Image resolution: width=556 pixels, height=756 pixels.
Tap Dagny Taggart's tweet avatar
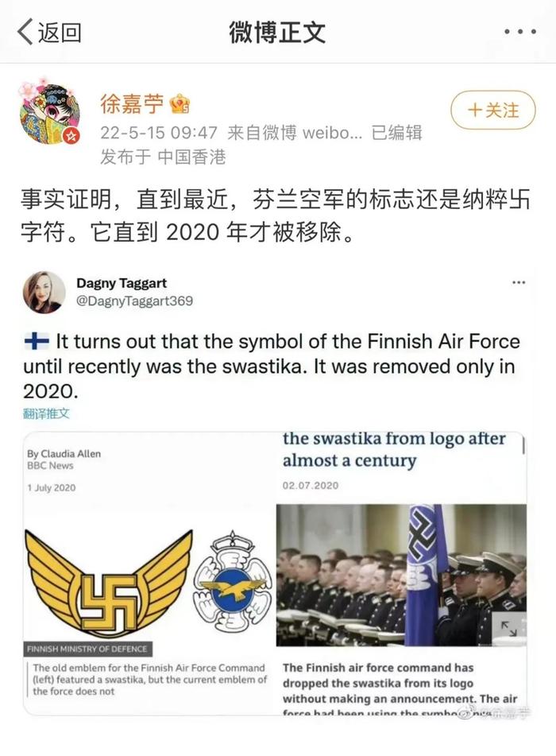click(x=44, y=293)
